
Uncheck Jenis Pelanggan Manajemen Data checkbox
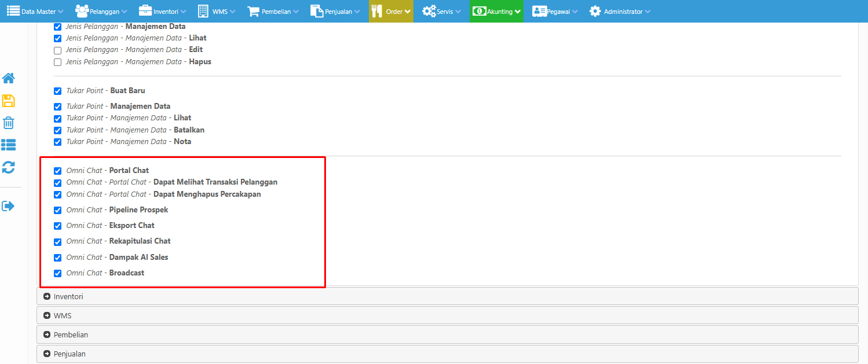(x=57, y=27)
